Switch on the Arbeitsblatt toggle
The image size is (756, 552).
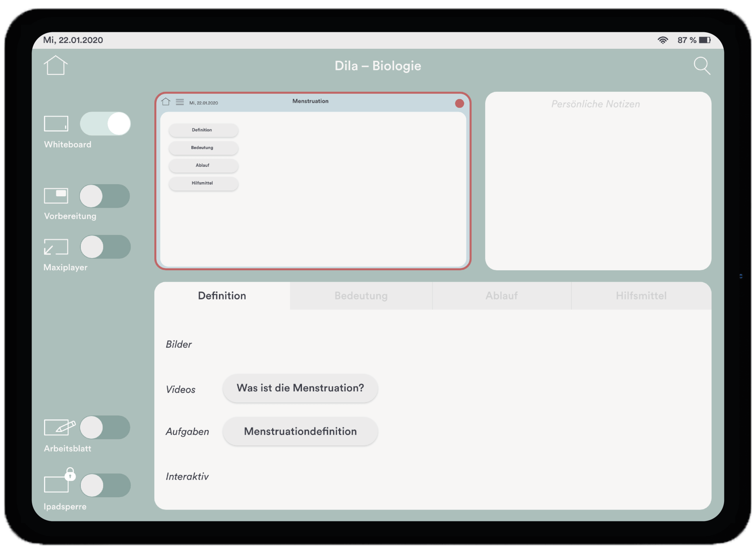click(x=105, y=427)
